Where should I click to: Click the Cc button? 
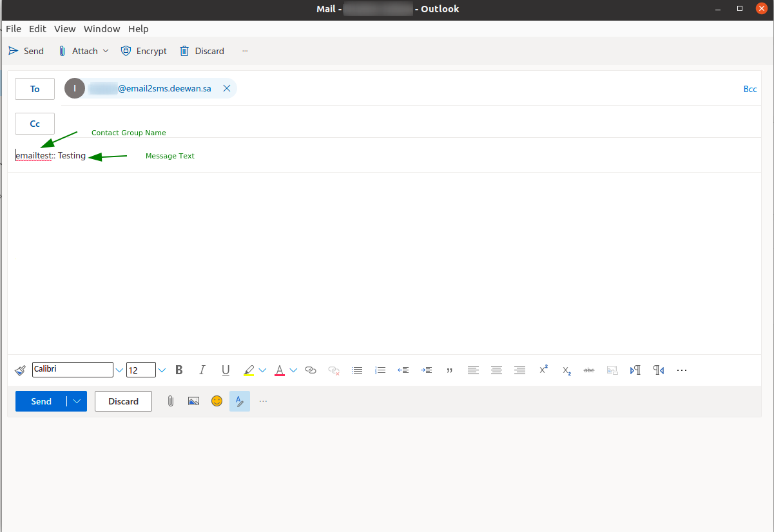[35, 124]
